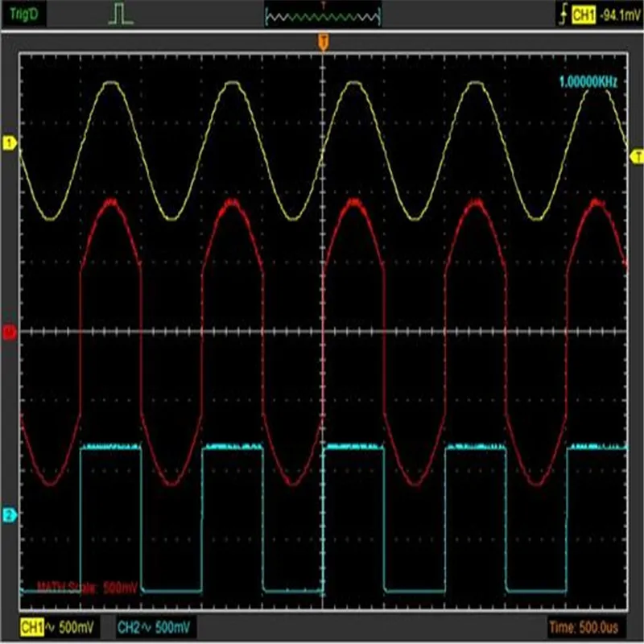This screenshot has width=644, height=644.
Task: Click the Time: 500.0us timebase readout
Action: tap(584, 627)
